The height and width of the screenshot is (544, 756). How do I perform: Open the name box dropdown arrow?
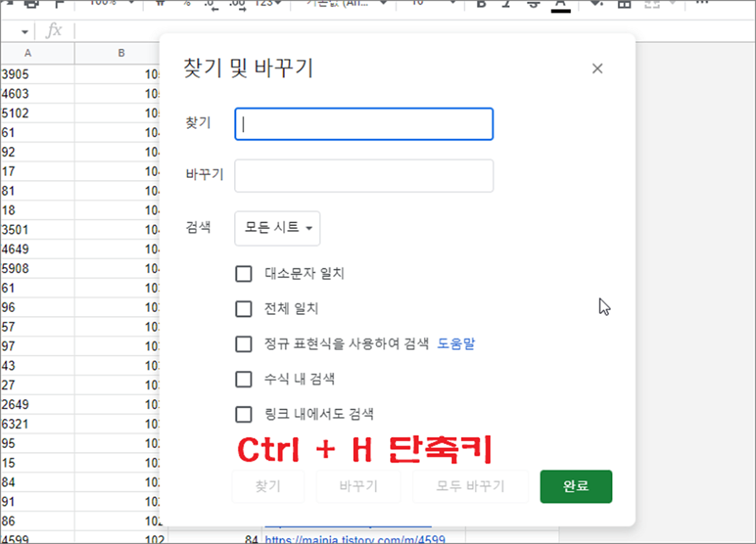(x=25, y=31)
